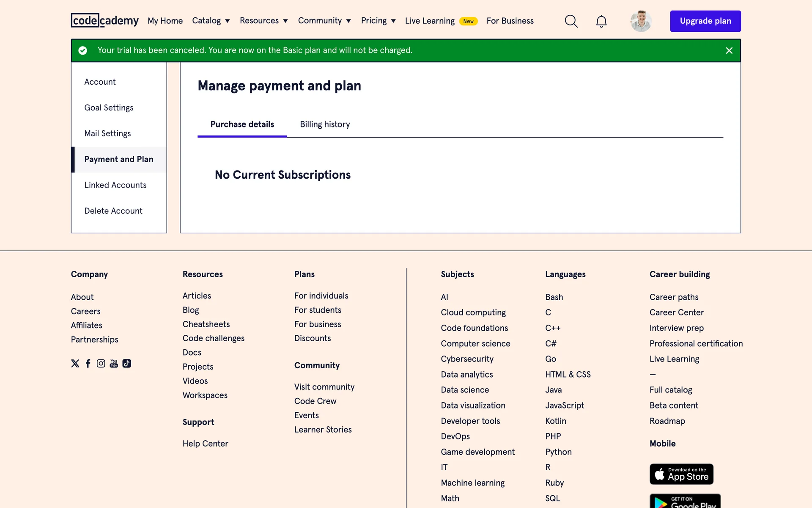Expand the Resources dropdown menu
This screenshot has width=812, height=508.
coord(263,21)
